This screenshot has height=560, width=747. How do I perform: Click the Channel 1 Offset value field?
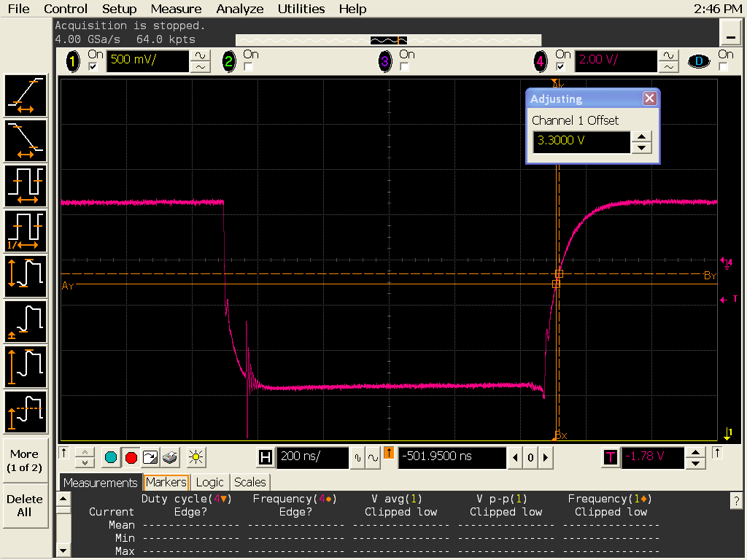pyautogui.click(x=581, y=142)
